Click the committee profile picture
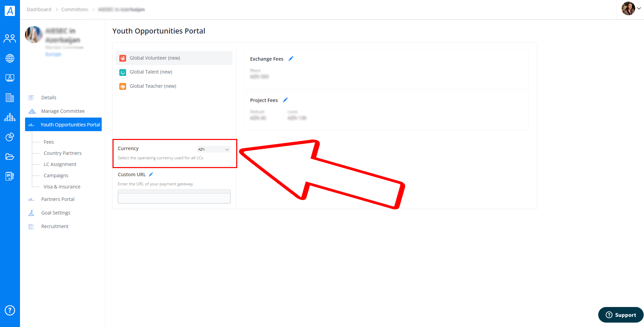This screenshot has width=644, height=327. [x=34, y=35]
